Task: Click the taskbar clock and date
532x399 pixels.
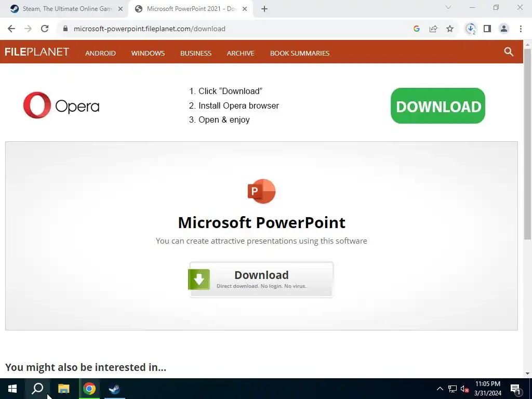Action: tap(487, 389)
